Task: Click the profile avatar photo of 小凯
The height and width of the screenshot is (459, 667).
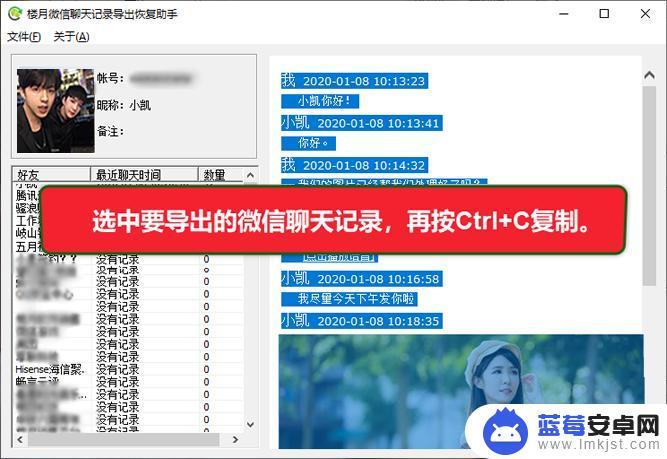Action: pos(55,111)
